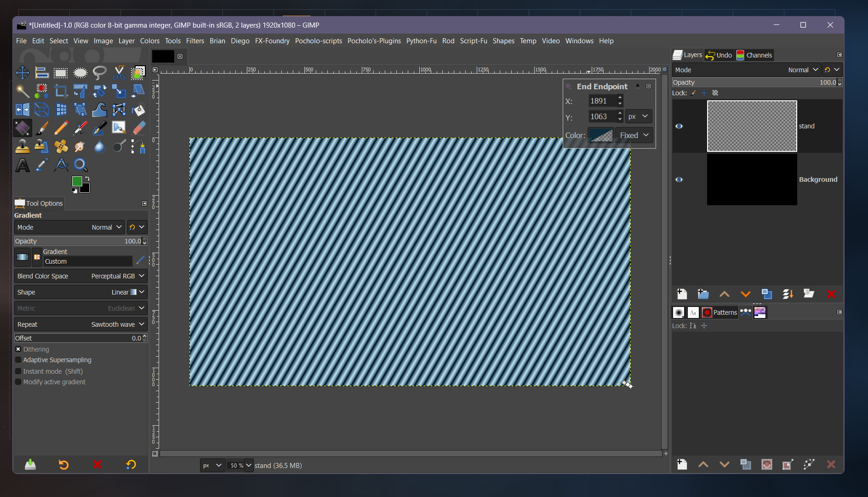This screenshot has width=868, height=497.
Task: Enable Modify active gradient checkbox
Action: click(x=18, y=382)
